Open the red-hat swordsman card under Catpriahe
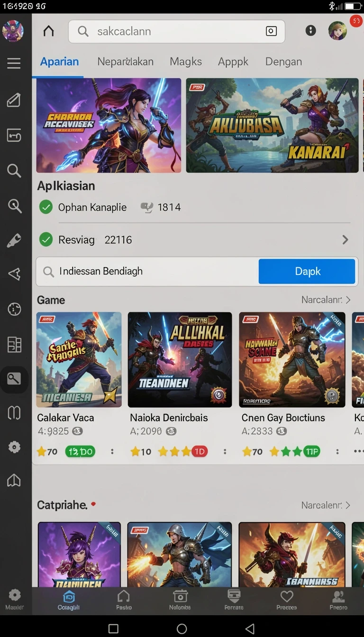This screenshot has height=637, width=364. 292,555
